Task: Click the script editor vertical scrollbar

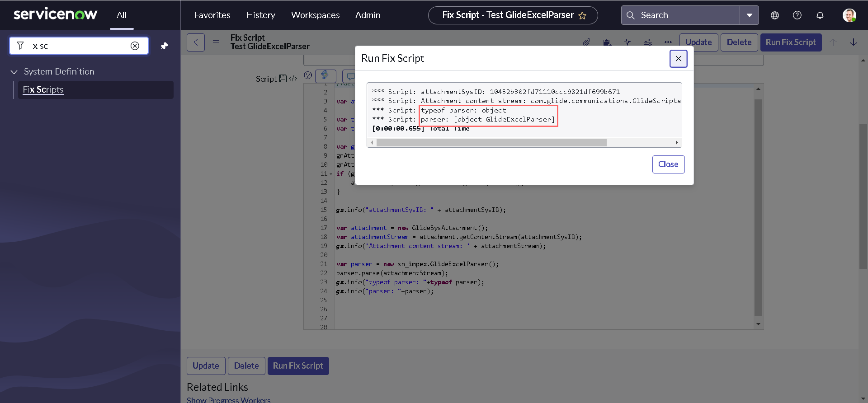Action: 758,208
